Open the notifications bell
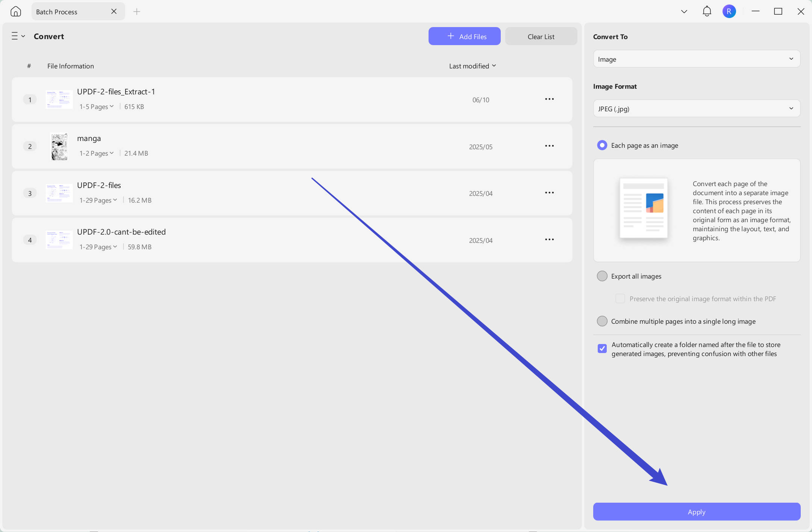This screenshot has width=812, height=532. (x=707, y=11)
